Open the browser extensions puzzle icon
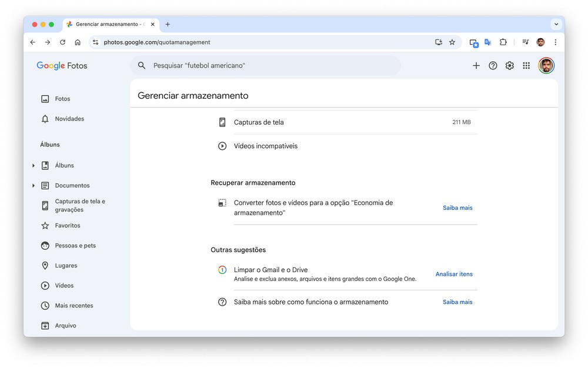The height and width of the screenshot is (368, 588). click(503, 42)
